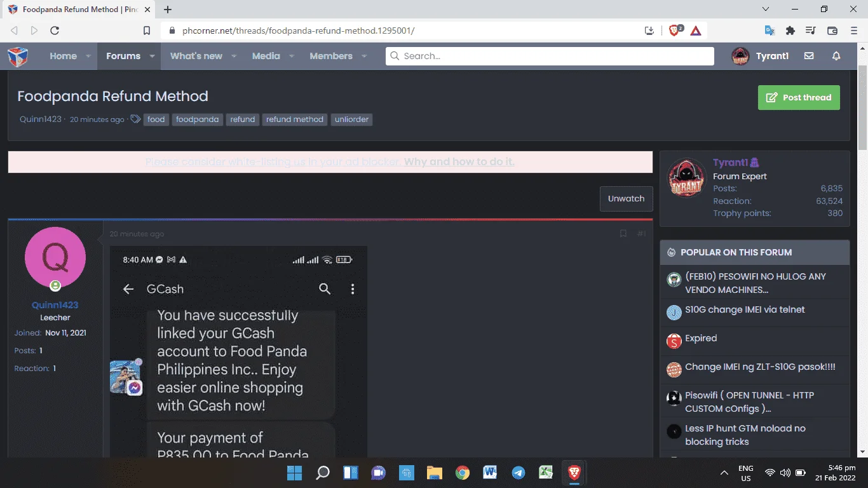The width and height of the screenshot is (868, 488).
Task: Open the What's new nav item
Action: (x=196, y=56)
